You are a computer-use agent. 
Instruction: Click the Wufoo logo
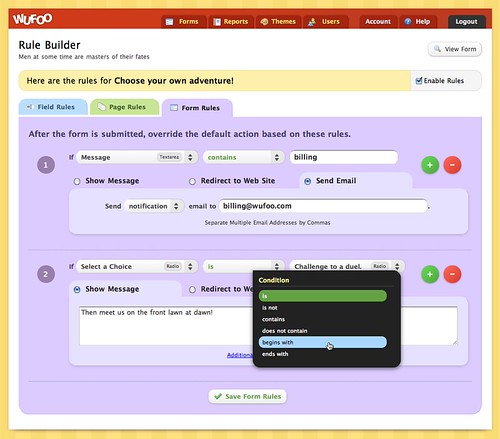[x=32, y=19]
